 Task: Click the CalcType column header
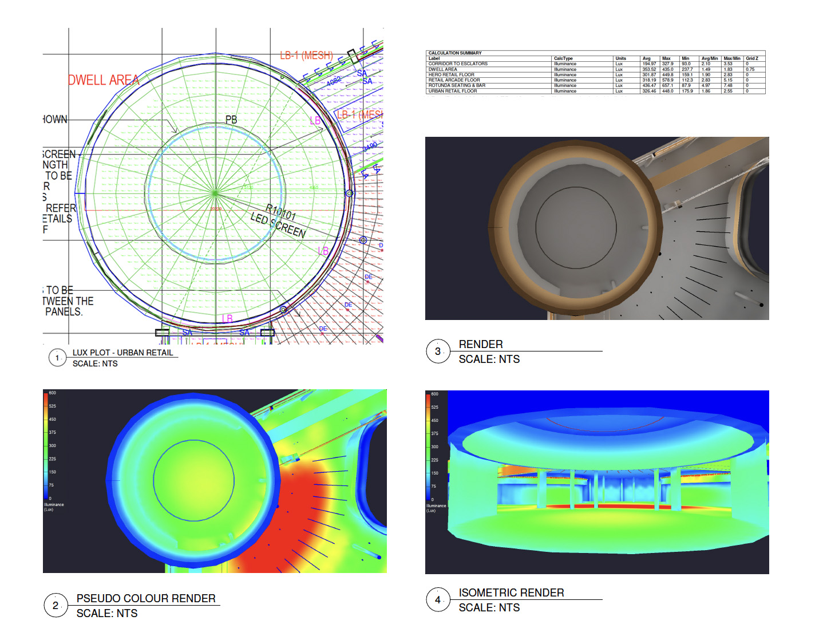(x=563, y=58)
